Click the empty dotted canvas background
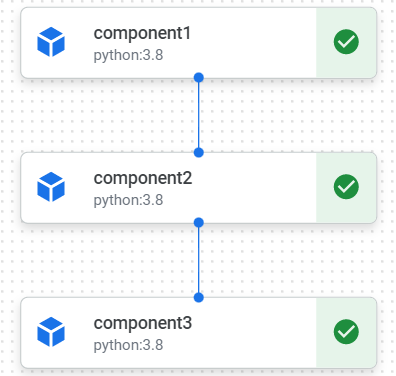Image resolution: width=396 pixels, height=376 pixels. [100, 117]
